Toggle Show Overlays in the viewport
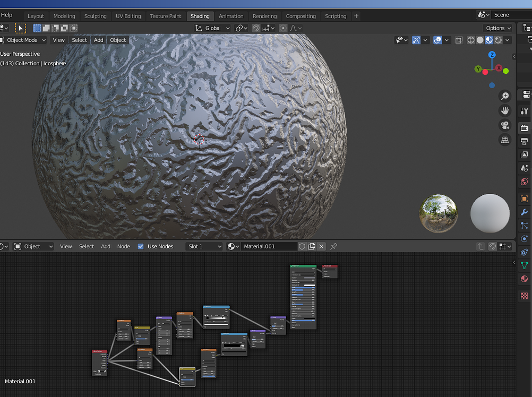 point(436,40)
